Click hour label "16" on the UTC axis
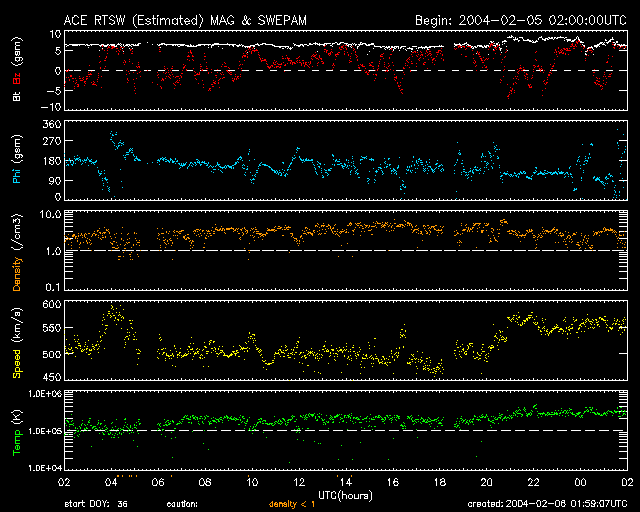This screenshot has height=512, width=640. click(393, 482)
